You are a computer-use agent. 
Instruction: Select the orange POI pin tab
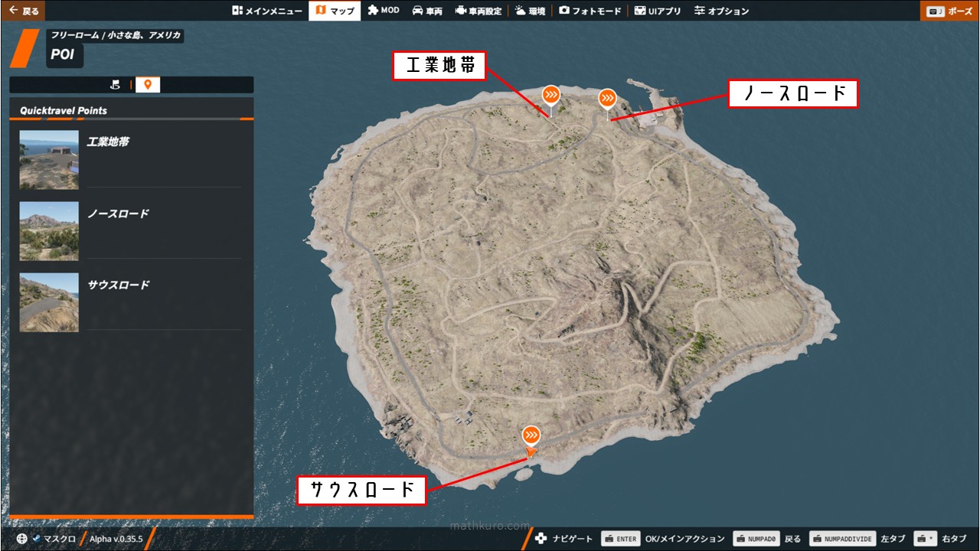(x=148, y=84)
